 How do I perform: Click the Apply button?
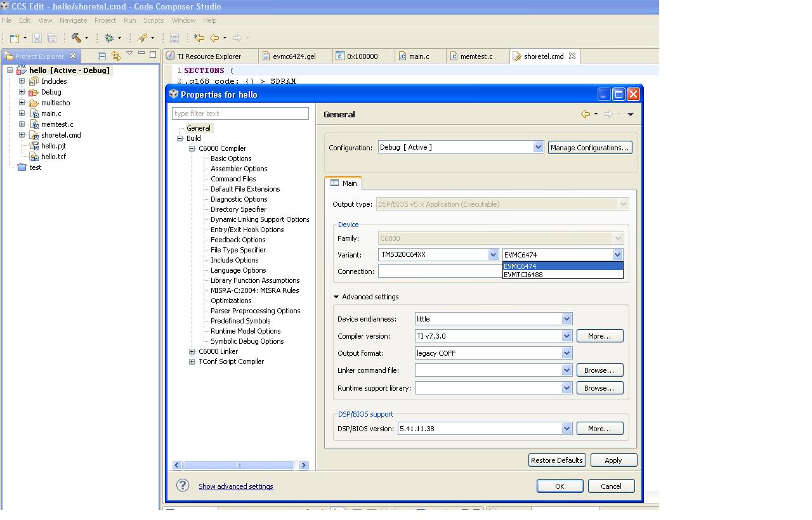[613, 460]
